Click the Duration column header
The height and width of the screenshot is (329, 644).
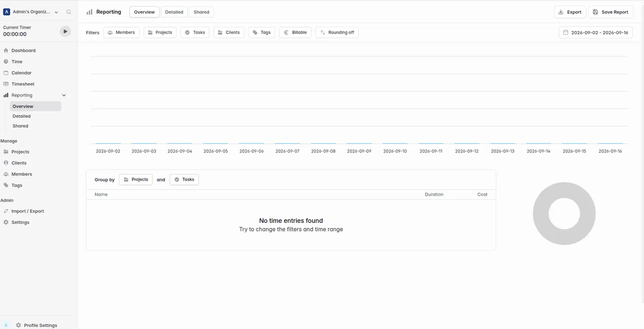[x=434, y=195]
